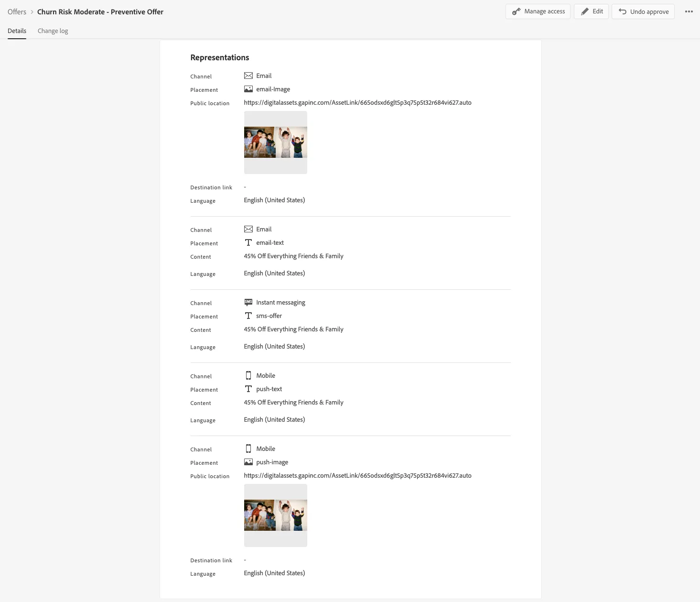This screenshot has height=602, width=700.
Task: Click the Undo approve button
Action: 643,11
